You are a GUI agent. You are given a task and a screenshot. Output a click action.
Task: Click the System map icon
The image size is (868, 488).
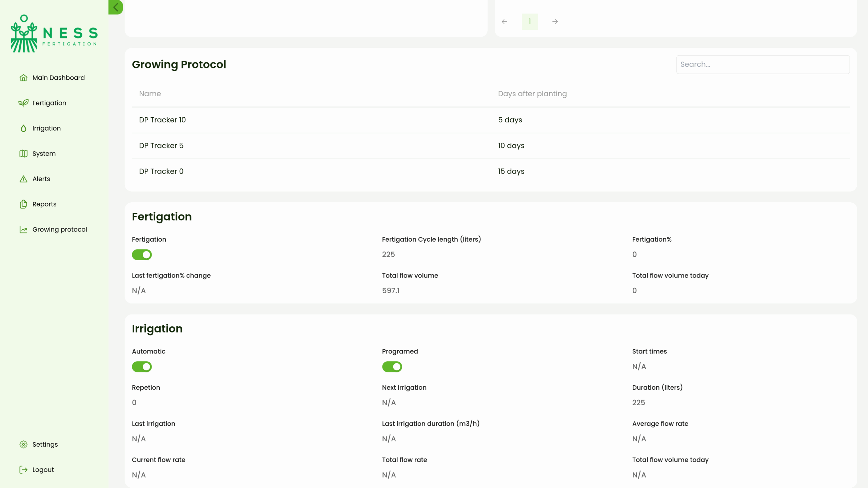[x=23, y=154]
